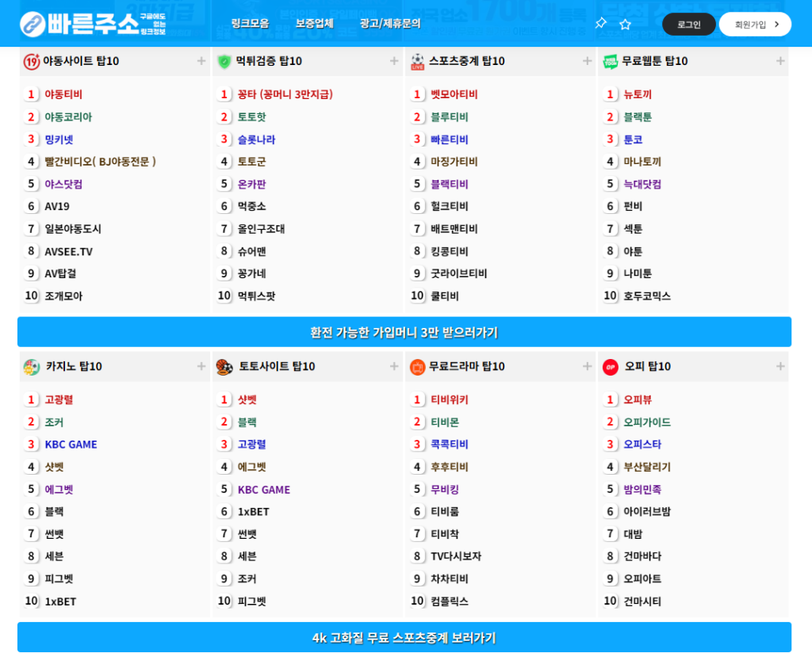
Task: Click the pin icon in header
Action: pos(600,24)
